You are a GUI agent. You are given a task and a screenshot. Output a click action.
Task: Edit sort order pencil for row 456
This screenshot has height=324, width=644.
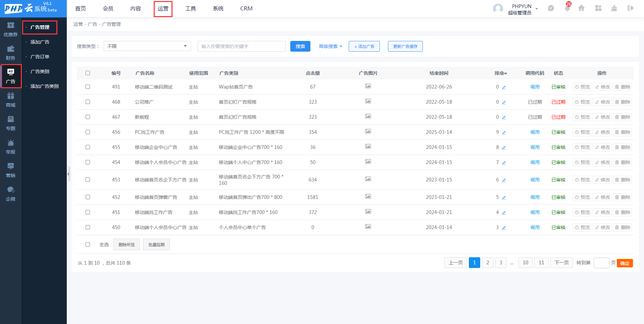coord(504,132)
